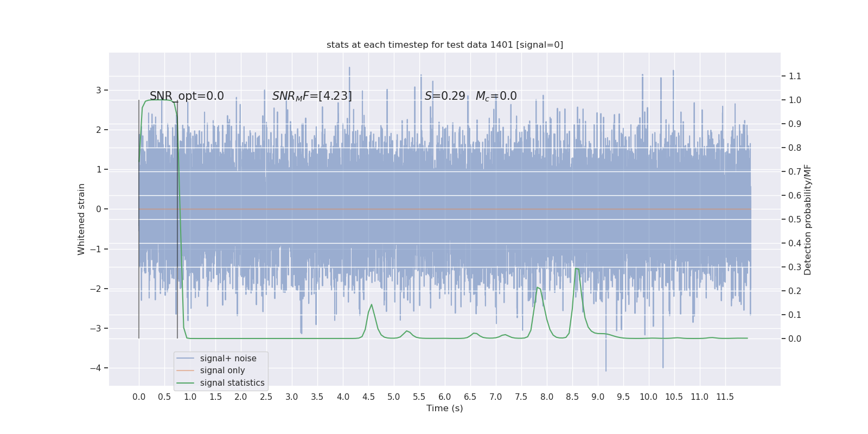The height and width of the screenshot is (434, 868).
Task: Click the 'signal+ noise' legend entry
Action: point(228,358)
